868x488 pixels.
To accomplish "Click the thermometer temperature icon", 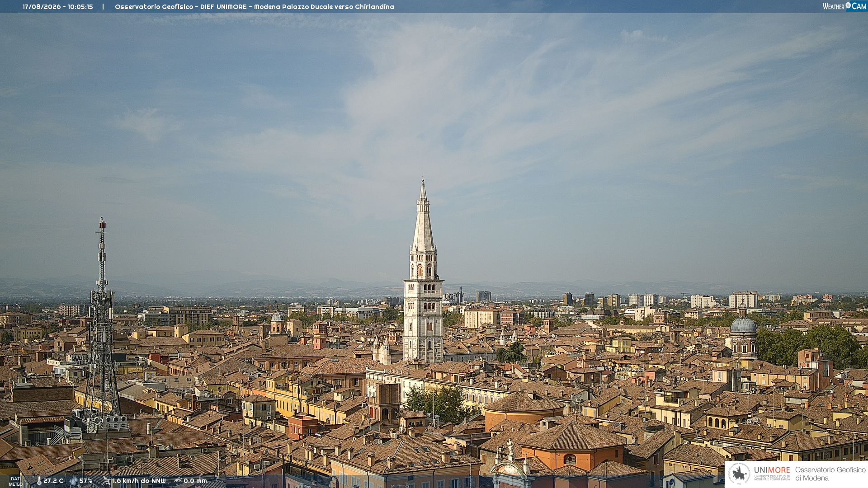I will (39, 481).
